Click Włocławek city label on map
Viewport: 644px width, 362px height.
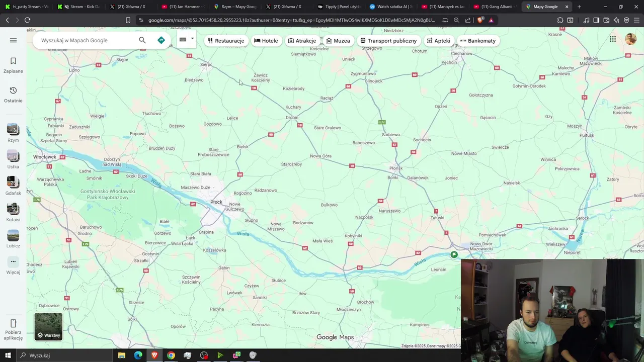point(45,157)
